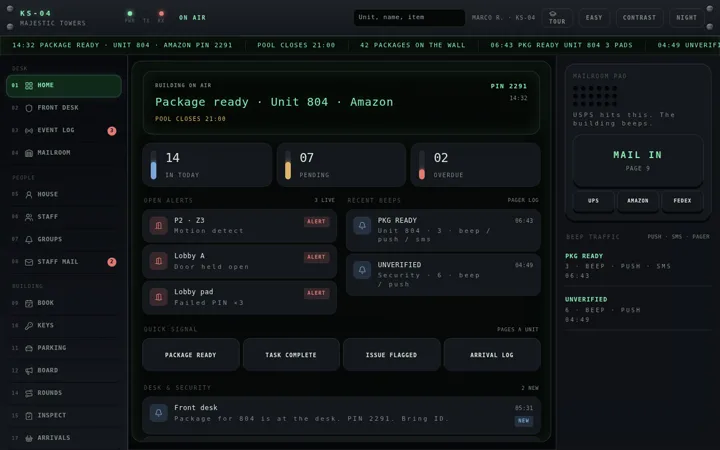Click ticker text POOL CLOSES 21:00
The height and width of the screenshot is (450, 720).
[x=296, y=45]
